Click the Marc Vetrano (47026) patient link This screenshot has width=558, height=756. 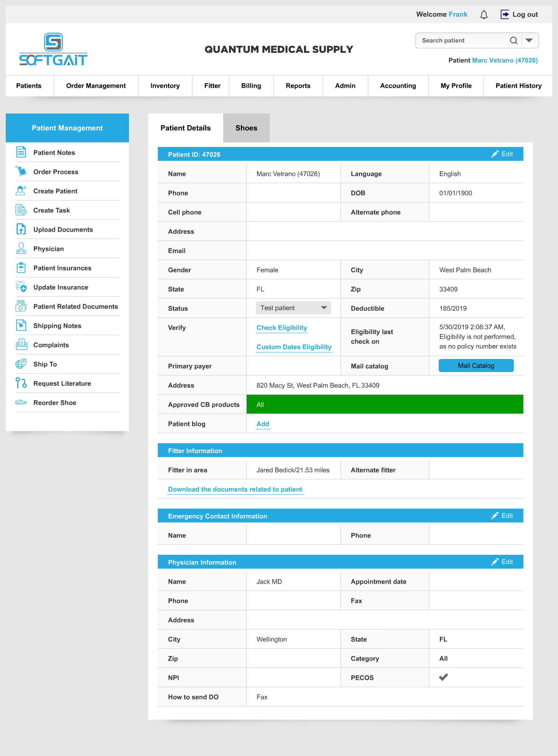505,60
